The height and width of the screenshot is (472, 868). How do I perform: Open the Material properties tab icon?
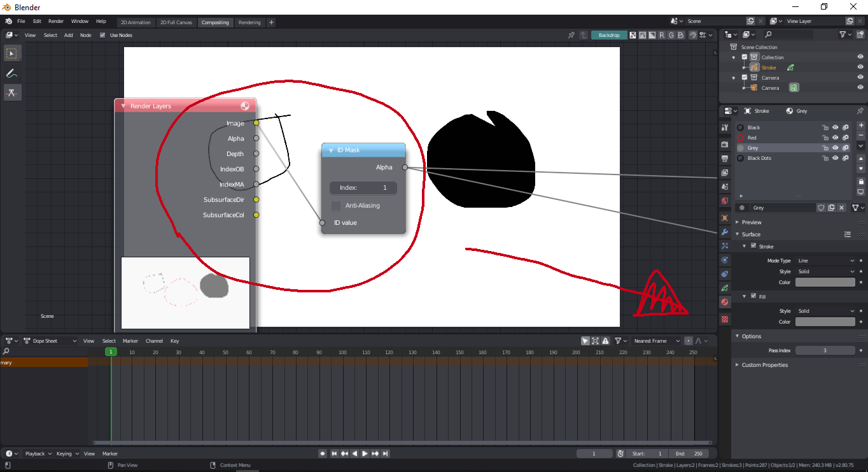pyautogui.click(x=724, y=302)
